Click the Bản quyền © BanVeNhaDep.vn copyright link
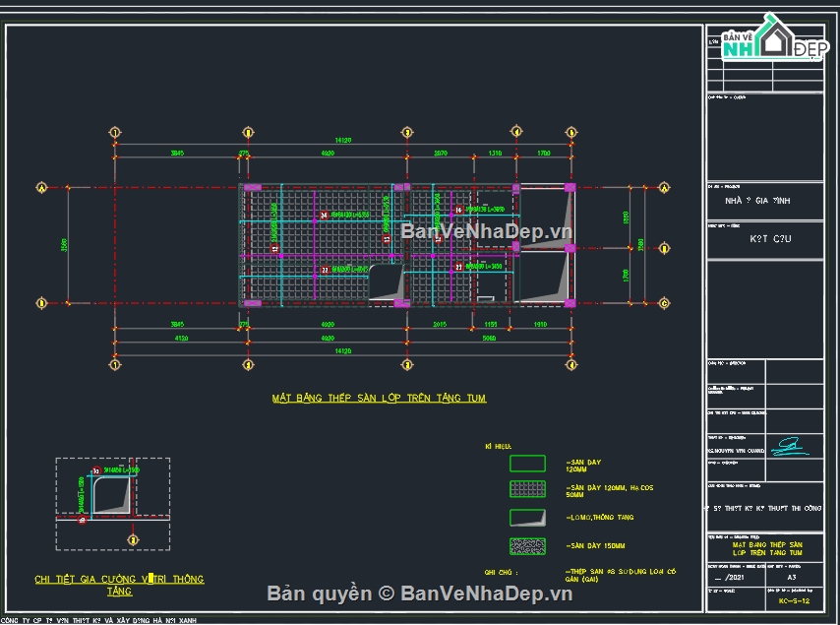This screenshot has width=840, height=625. 420,593
